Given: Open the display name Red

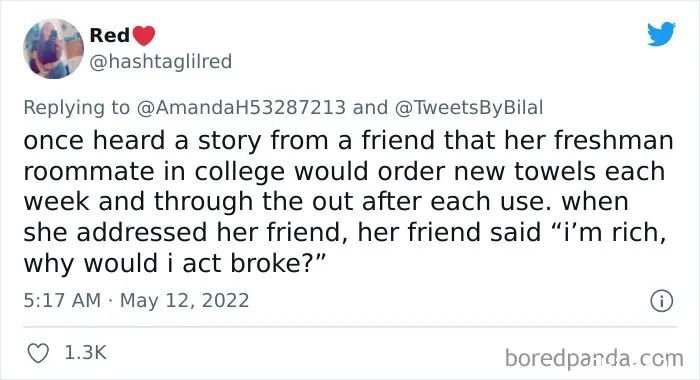Looking at the screenshot, I should pos(109,35).
